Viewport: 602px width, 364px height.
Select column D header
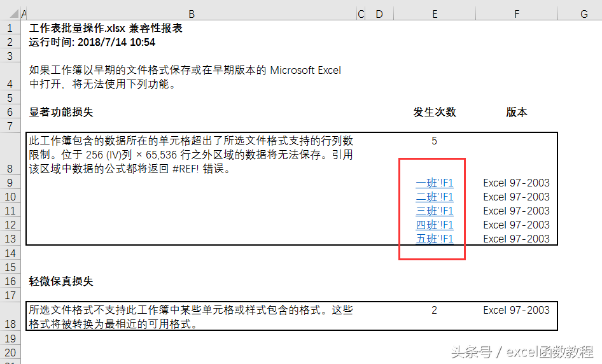[x=379, y=14]
